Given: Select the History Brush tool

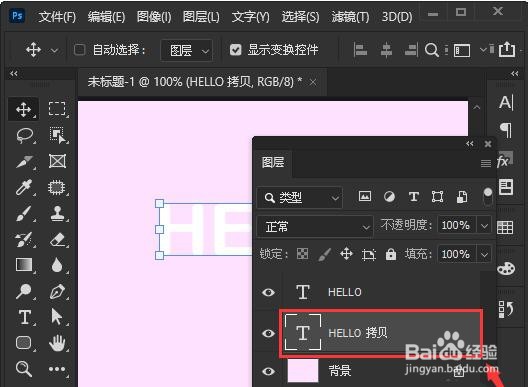Looking at the screenshot, I should (x=24, y=239).
